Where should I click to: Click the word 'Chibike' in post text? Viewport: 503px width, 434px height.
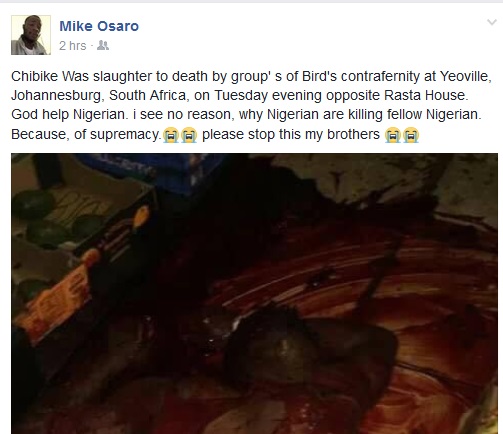coord(35,76)
